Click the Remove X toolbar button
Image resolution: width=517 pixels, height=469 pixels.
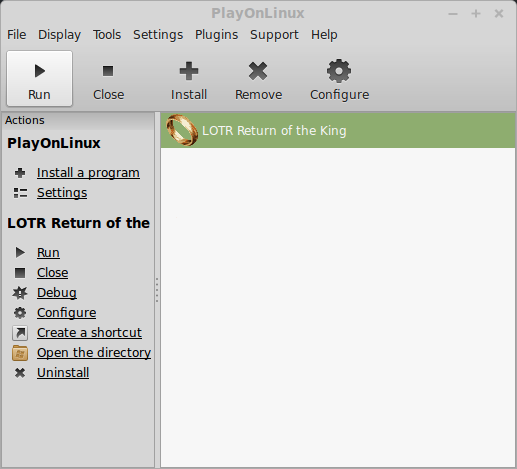click(x=258, y=79)
